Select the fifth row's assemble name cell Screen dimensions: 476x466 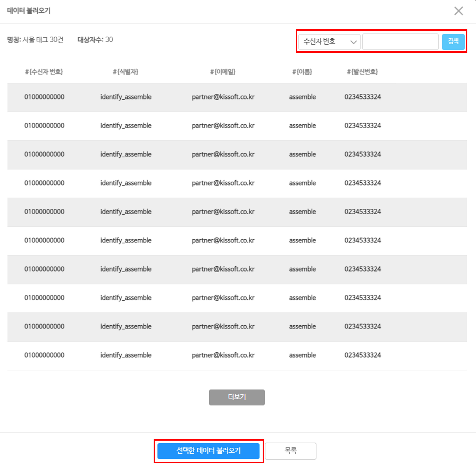click(x=302, y=212)
